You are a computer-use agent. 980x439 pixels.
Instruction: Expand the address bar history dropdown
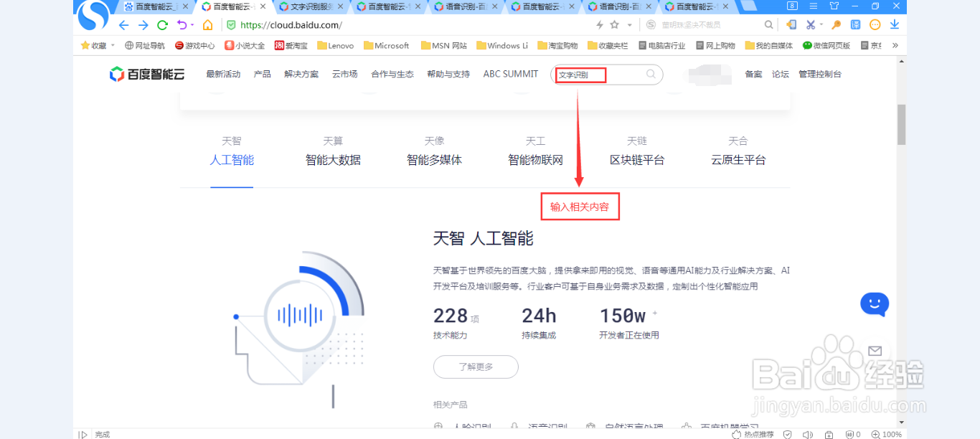(630, 25)
